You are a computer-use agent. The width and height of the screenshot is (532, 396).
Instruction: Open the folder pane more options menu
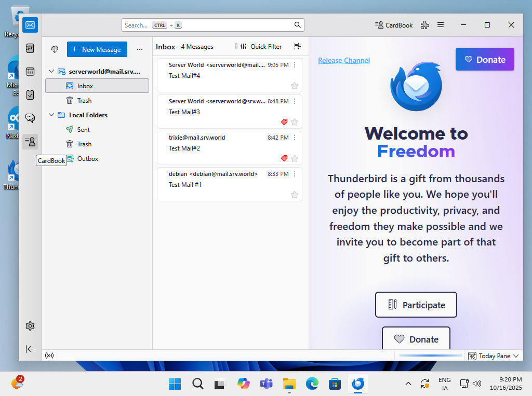[x=139, y=49]
